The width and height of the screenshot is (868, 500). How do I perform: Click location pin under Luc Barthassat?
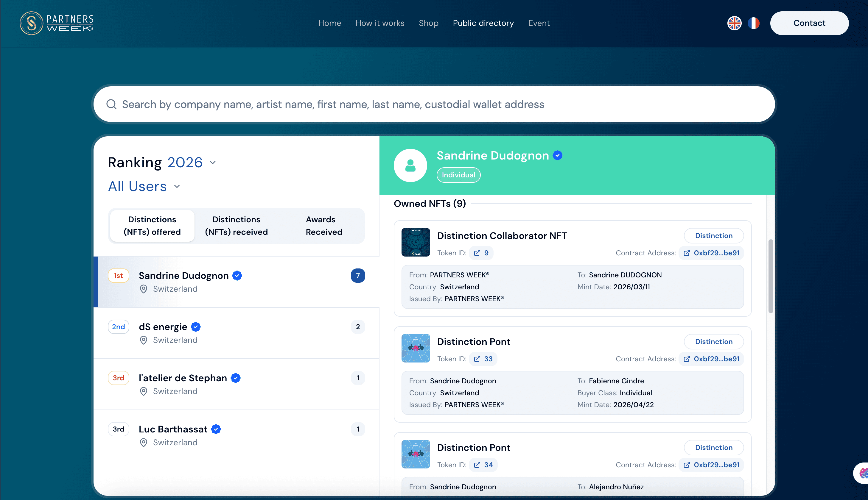pyautogui.click(x=144, y=442)
